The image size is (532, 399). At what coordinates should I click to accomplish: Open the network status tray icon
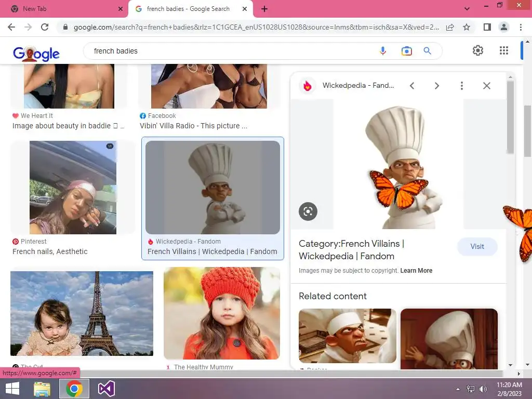click(471, 389)
